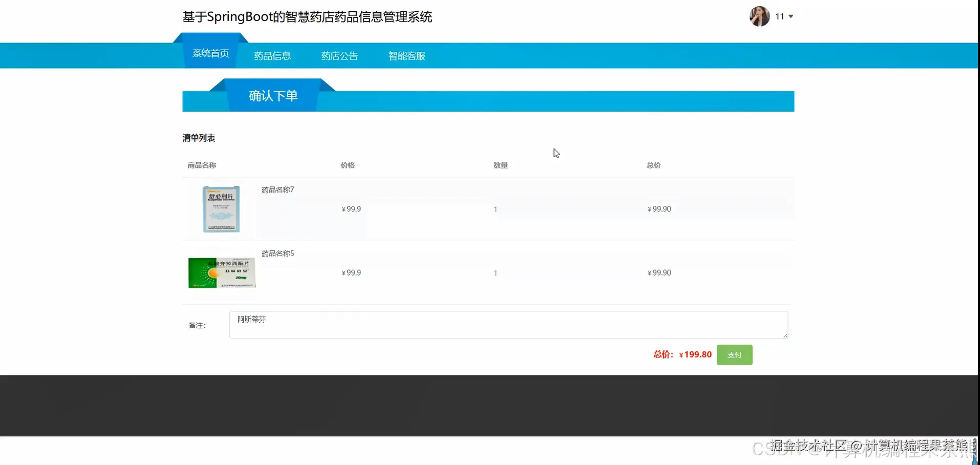Expand the username "11" account dropdown
Image resolution: width=980 pixels, height=465 pixels.
point(783,16)
